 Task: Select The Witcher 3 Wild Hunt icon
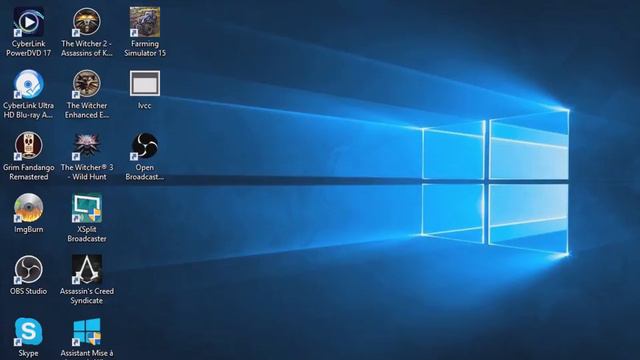(87, 146)
